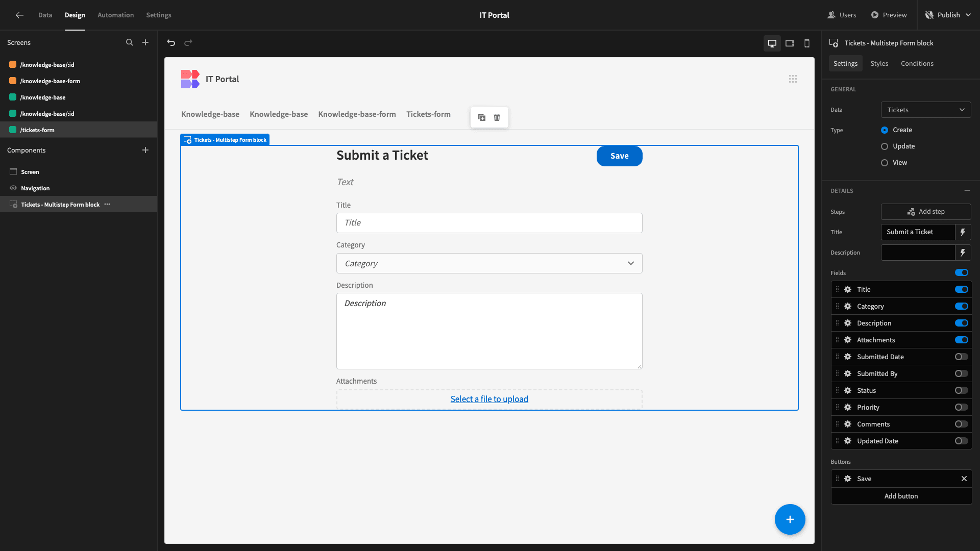The image size is (980, 551).
Task: Disable the Attachments field toggle
Action: (x=962, y=340)
